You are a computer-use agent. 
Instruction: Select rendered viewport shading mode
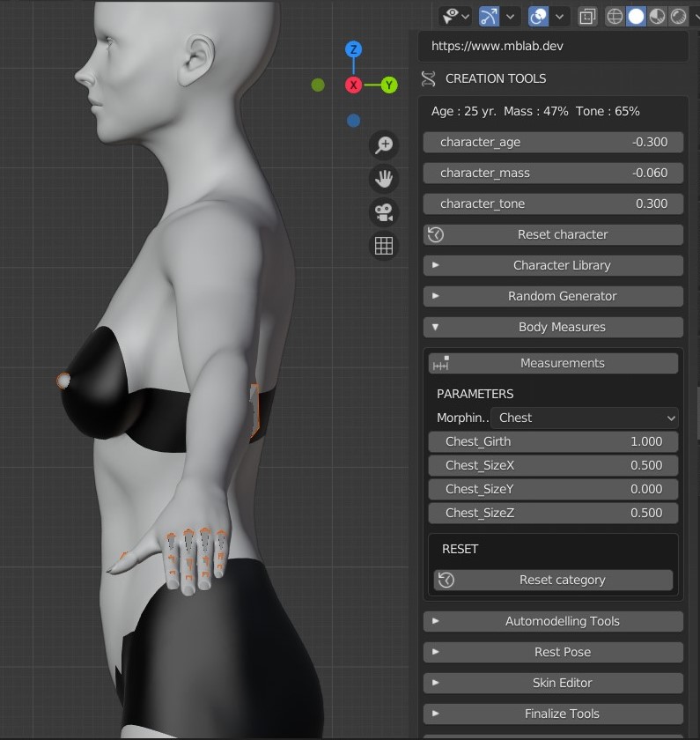click(x=679, y=17)
